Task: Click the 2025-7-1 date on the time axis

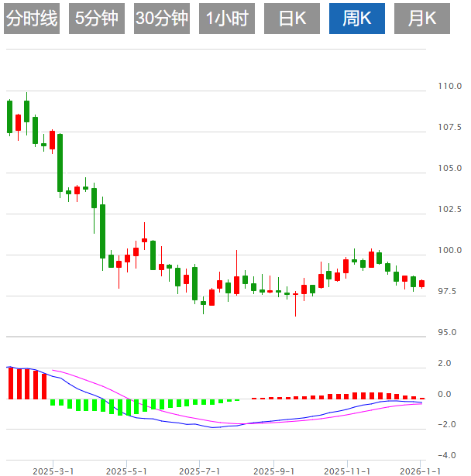Action: [199, 470]
